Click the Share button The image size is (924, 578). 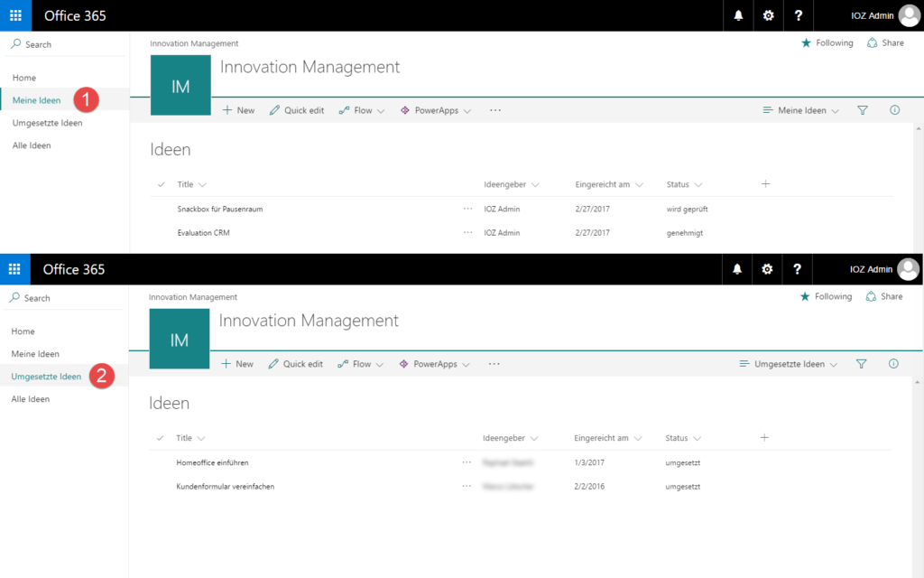click(x=885, y=42)
